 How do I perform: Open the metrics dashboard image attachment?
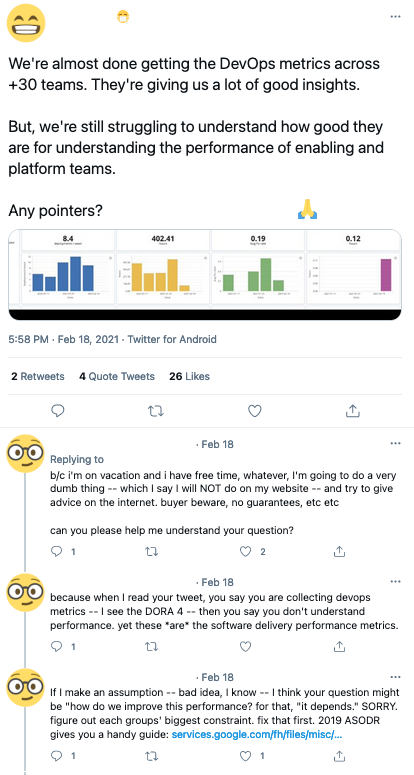pyautogui.click(x=205, y=275)
